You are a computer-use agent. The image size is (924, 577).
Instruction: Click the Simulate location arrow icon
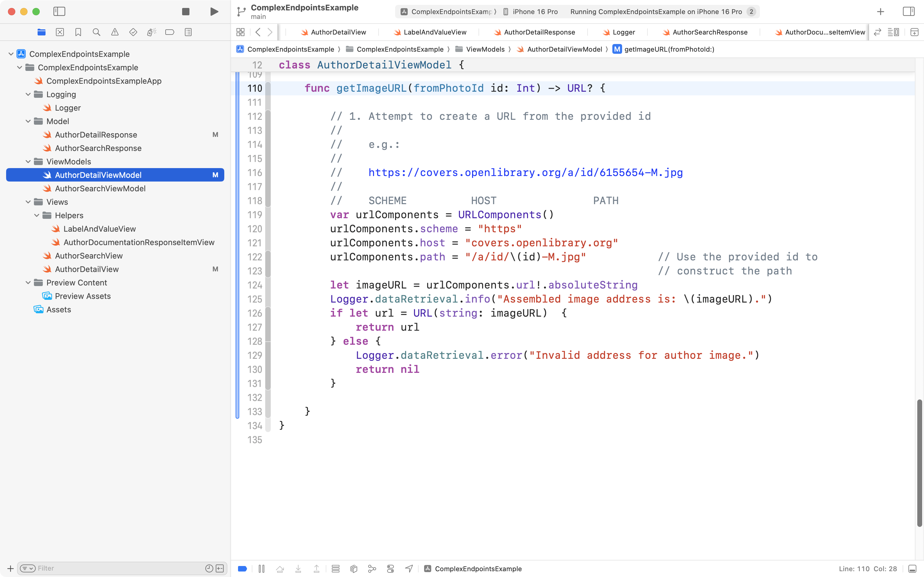pos(409,569)
